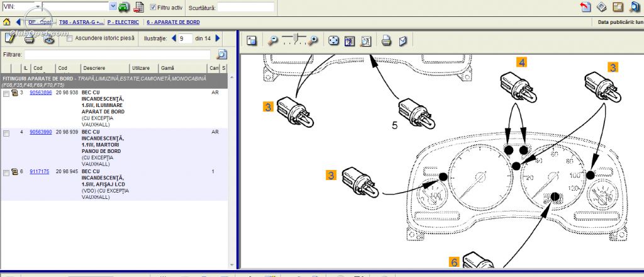Tick the checkbox for part 9117175
This screenshot has height=277, width=644.
coord(6,173)
